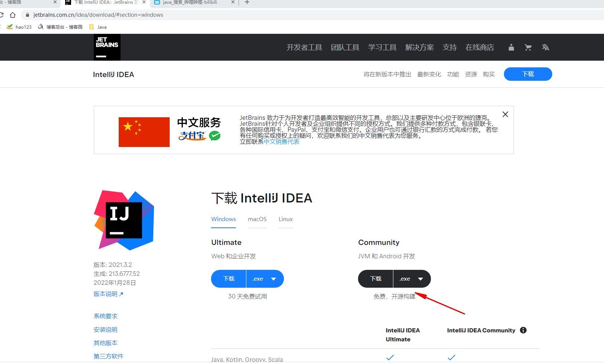Click the Community edition heading
The width and height of the screenshot is (604, 364).
click(x=379, y=242)
